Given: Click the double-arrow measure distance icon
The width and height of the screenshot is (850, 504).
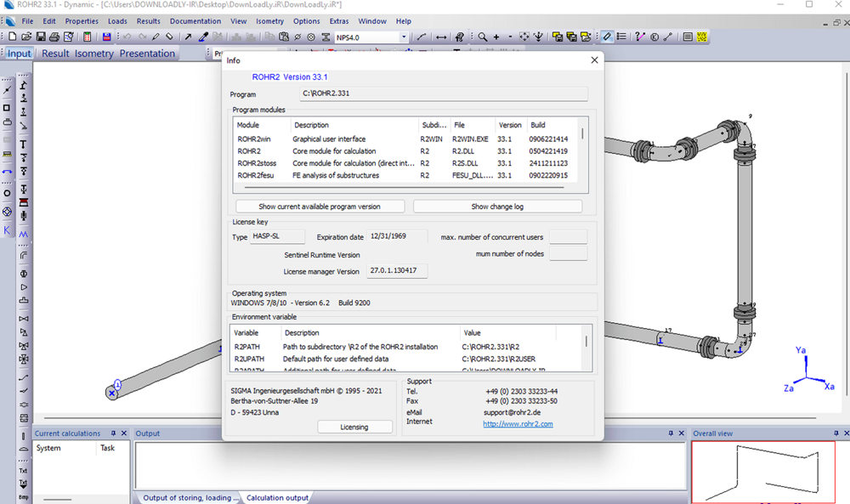Looking at the screenshot, I should coord(441,37).
